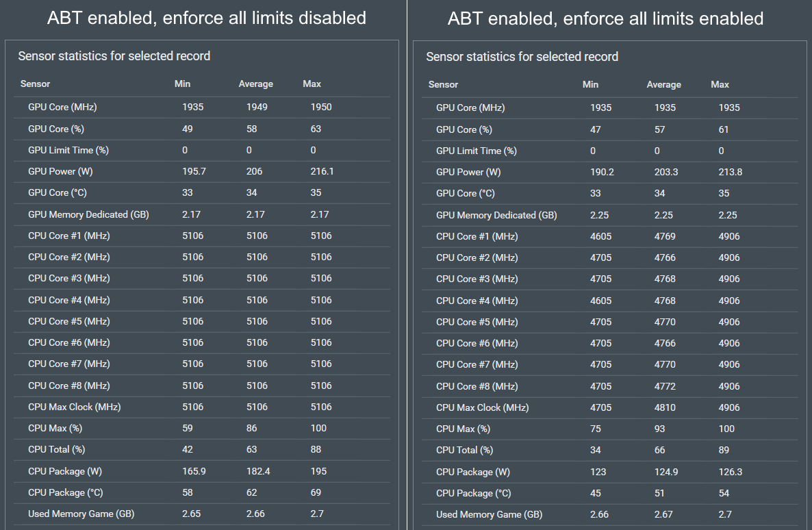Screen dimensions: 812x530
Task: Click the 2.66 average Used Memory Game value
Action: coord(255,514)
